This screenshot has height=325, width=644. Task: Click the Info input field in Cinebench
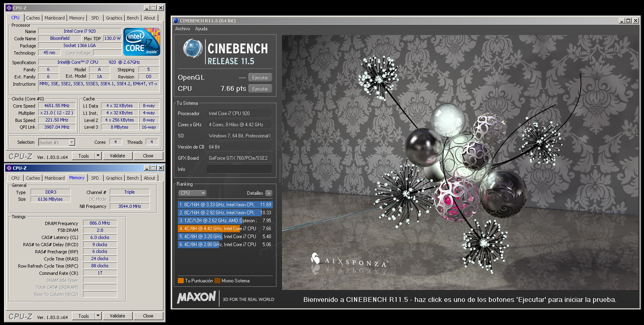coord(239,169)
